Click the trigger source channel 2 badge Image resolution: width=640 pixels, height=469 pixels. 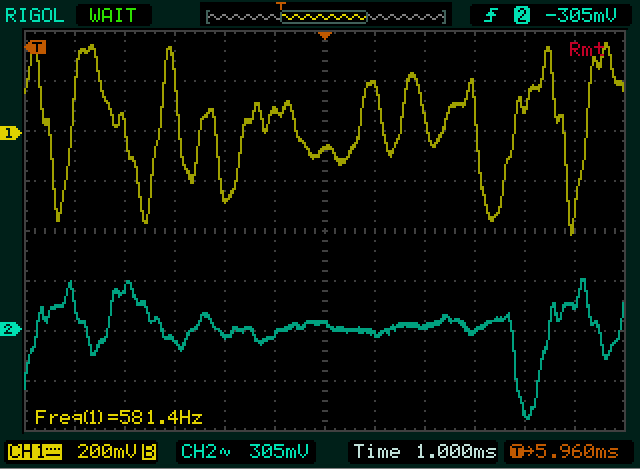click(x=521, y=15)
